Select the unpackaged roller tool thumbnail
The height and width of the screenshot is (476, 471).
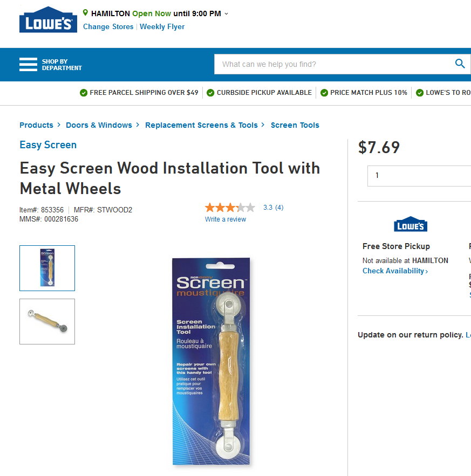47,321
